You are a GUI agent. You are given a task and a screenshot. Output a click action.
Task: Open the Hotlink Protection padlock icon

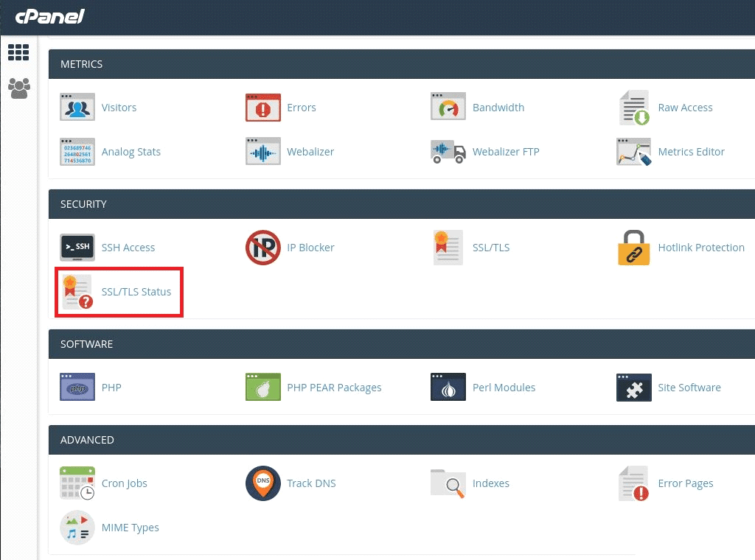[633, 248]
